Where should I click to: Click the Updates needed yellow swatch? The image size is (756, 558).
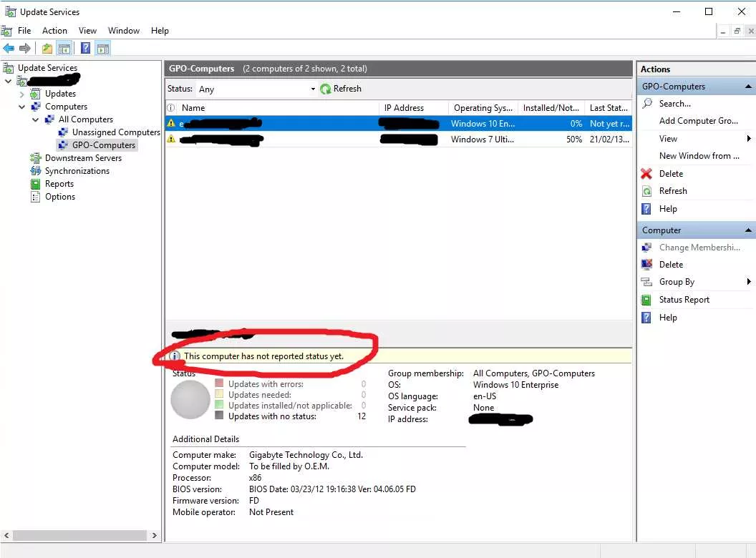[219, 393]
